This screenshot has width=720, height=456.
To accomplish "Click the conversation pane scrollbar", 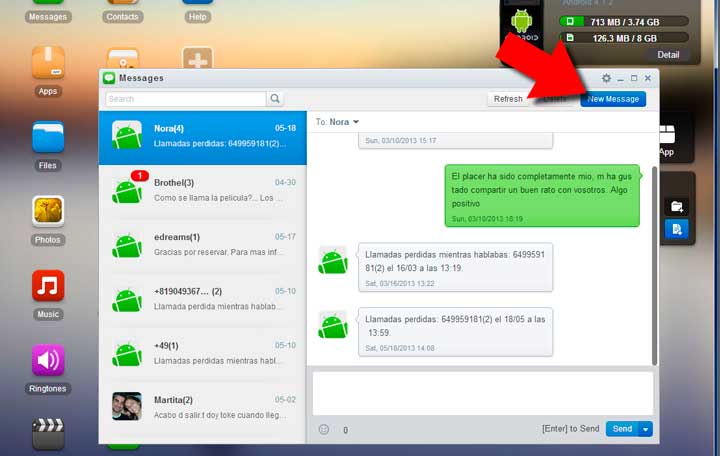I will coord(655,265).
